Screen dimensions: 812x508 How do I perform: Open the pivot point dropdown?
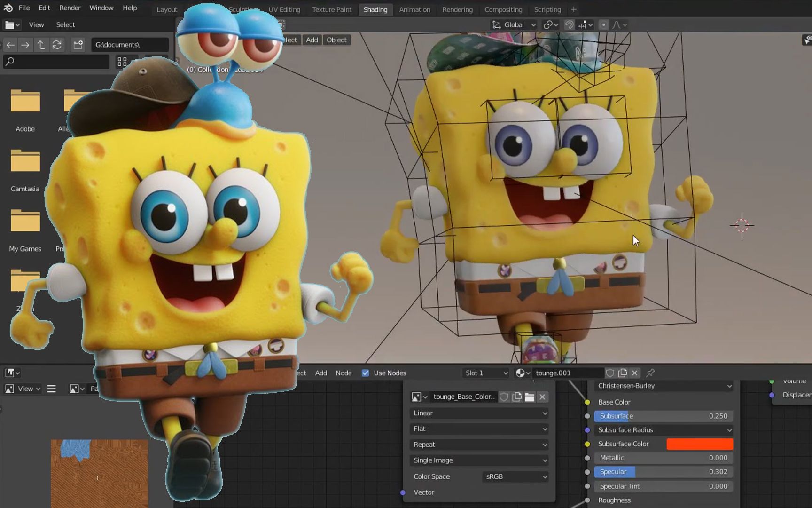[550, 25]
